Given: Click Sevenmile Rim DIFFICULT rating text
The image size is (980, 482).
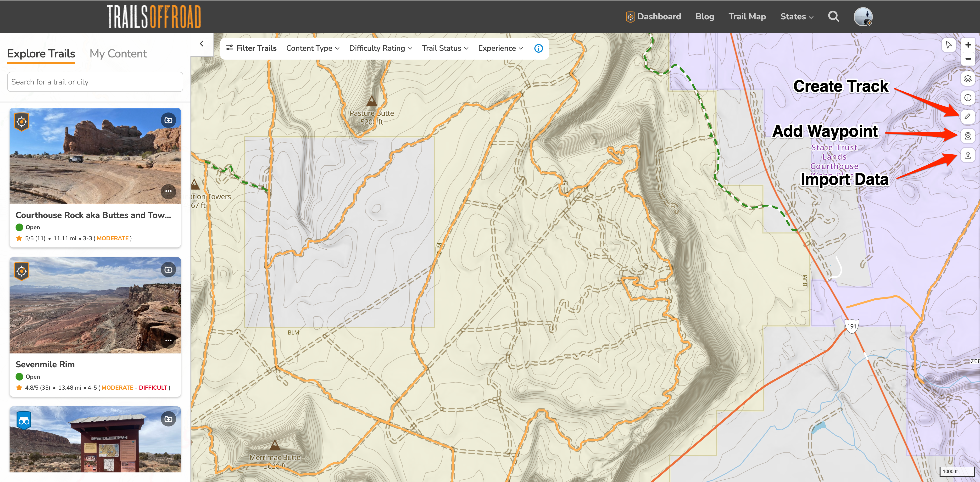Looking at the screenshot, I should coord(153,388).
